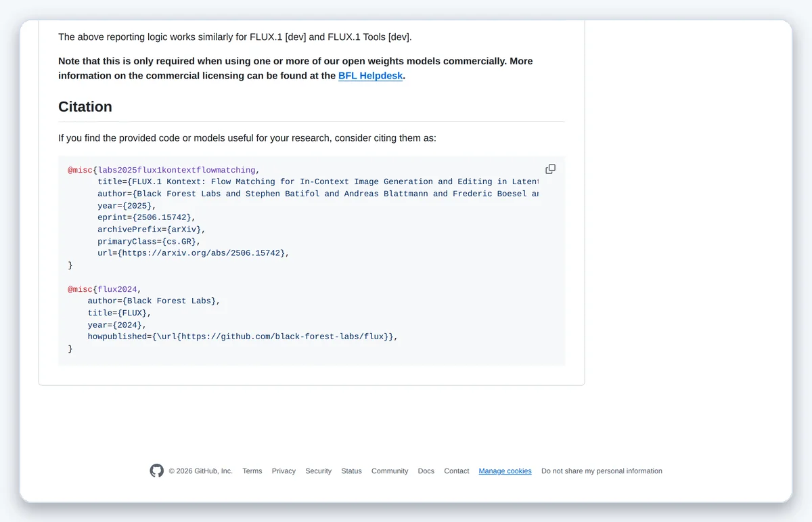Open the Contact footer link

point(457,471)
